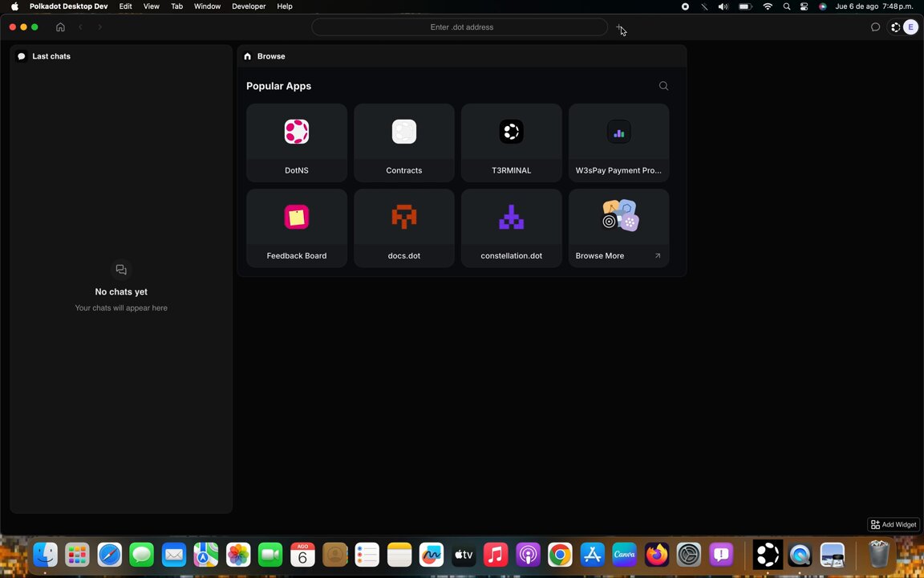This screenshot has width=924, height=578.
Task: Click the Last chats panel header
Action: [121, 56]
